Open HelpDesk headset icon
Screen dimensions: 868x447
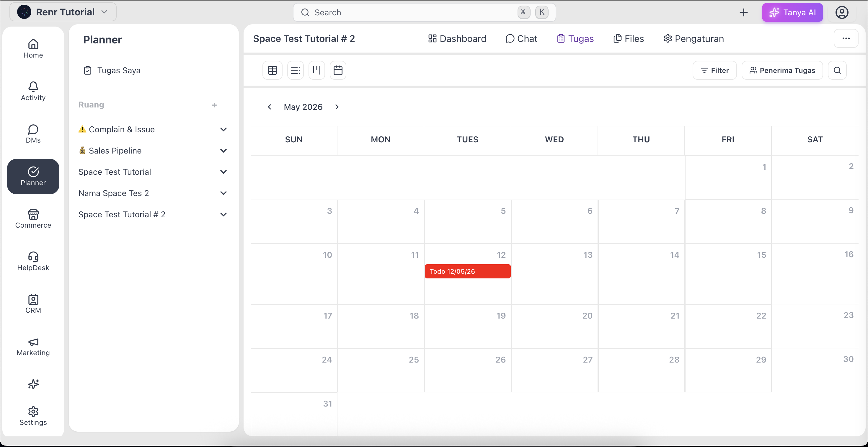click(x=33, y=261)
